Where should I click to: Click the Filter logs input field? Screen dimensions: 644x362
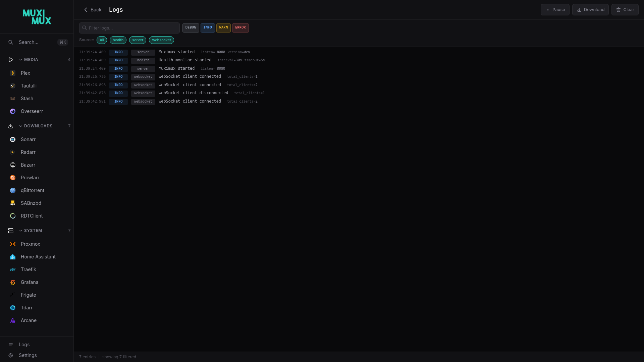tap(129, 28)
